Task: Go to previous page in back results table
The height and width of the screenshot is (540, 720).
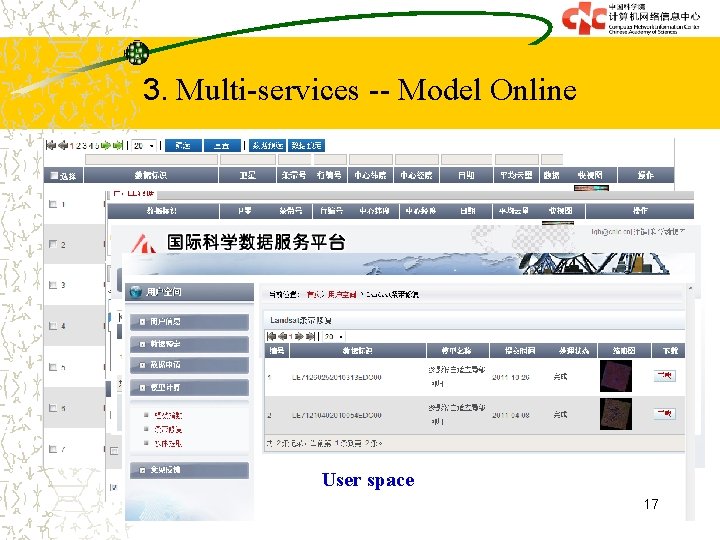Action: (x=63, y=146)
